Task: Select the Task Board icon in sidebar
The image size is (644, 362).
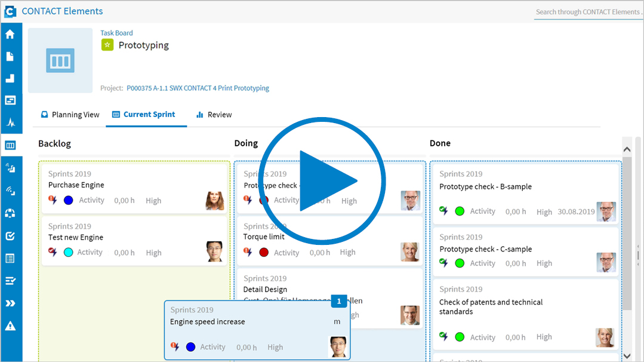Action: point(10,146)
